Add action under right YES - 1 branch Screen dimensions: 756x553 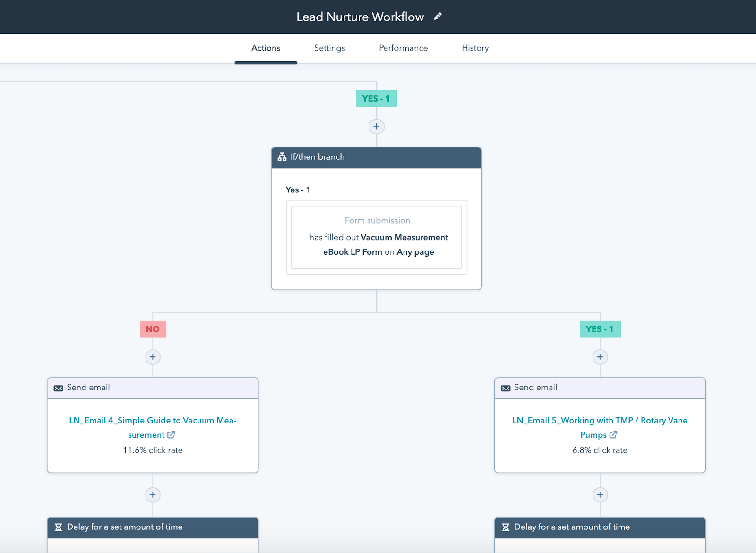click(600, 357)
